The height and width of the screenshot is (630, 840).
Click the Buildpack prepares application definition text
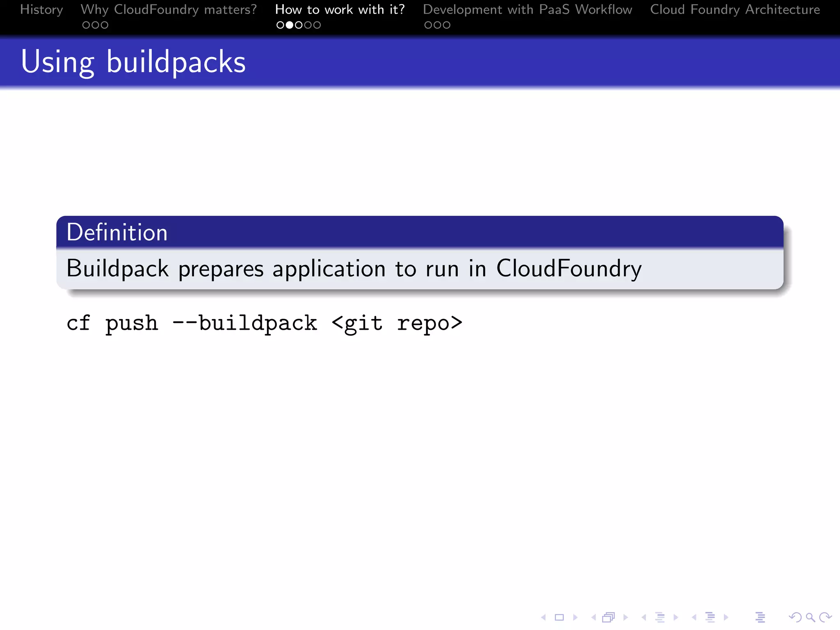point(354,269)
